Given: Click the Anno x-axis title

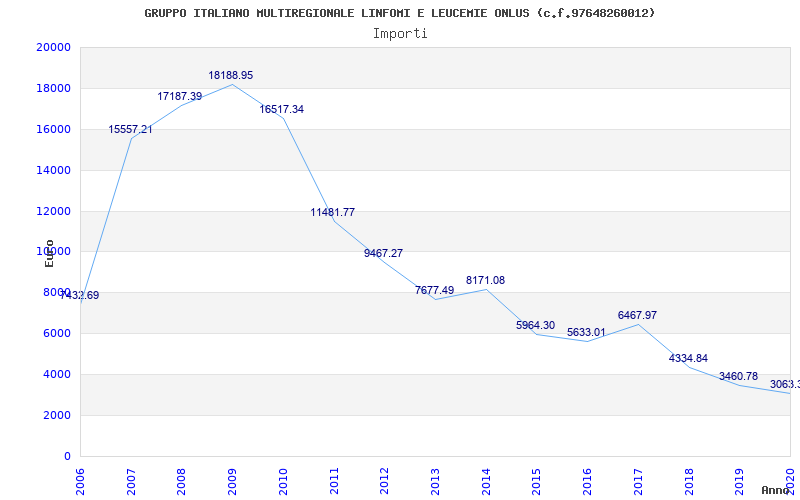Looking at the screenshot, I should click(x=776, y=490).
